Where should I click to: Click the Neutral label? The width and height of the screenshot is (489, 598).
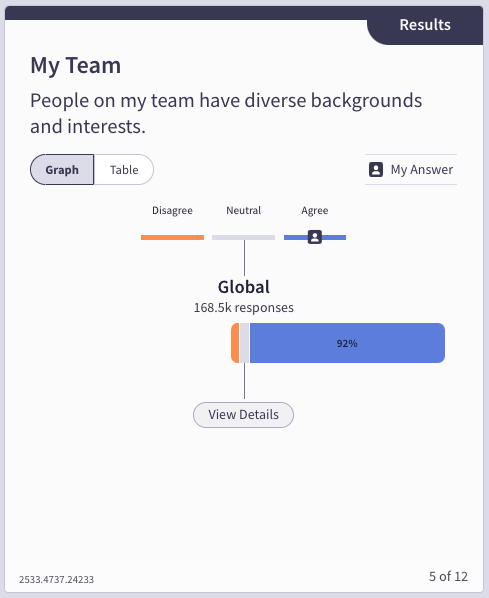pos(244,211)
